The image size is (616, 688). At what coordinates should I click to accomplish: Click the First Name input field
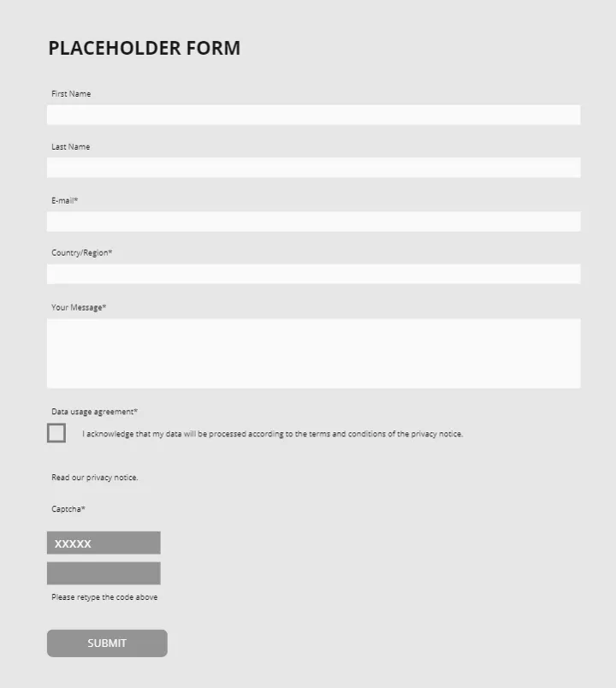[x=313, y=115]
